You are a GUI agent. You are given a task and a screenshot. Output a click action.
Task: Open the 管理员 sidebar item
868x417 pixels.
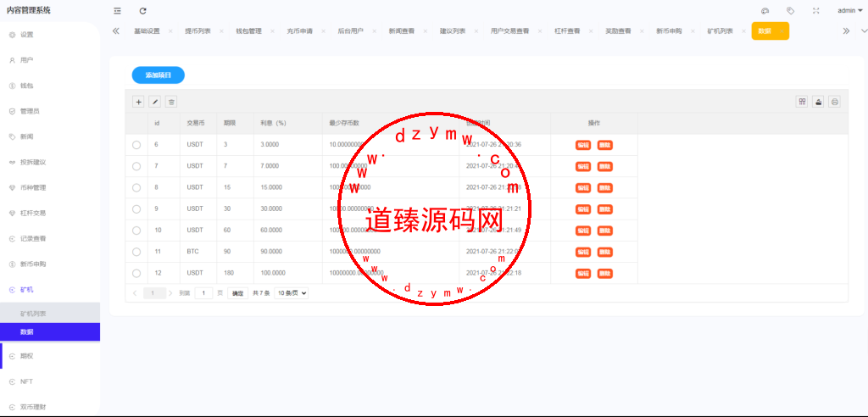[x=50, y=111]
